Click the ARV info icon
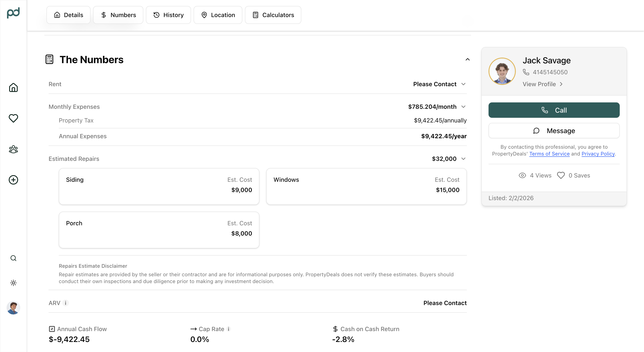The width and height of the screenshot is (644, 352). (x=66, y=303)
